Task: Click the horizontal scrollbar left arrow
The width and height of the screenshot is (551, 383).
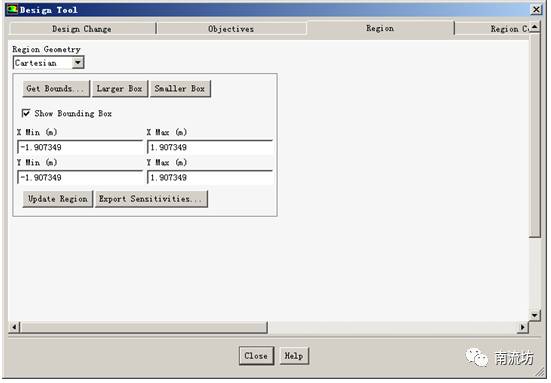Action: coord(14,327)
